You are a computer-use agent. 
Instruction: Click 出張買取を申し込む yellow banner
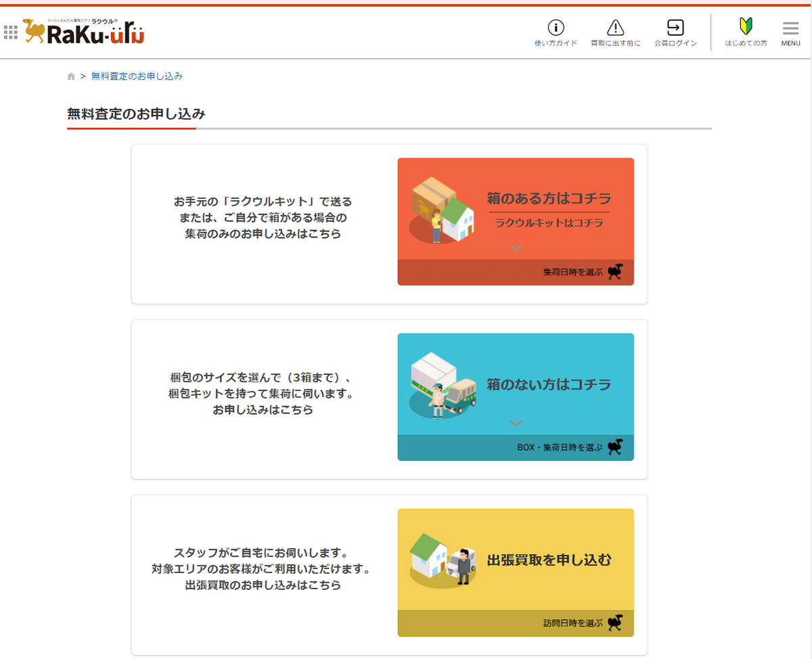pyautogui.click(x=549, y=560)
